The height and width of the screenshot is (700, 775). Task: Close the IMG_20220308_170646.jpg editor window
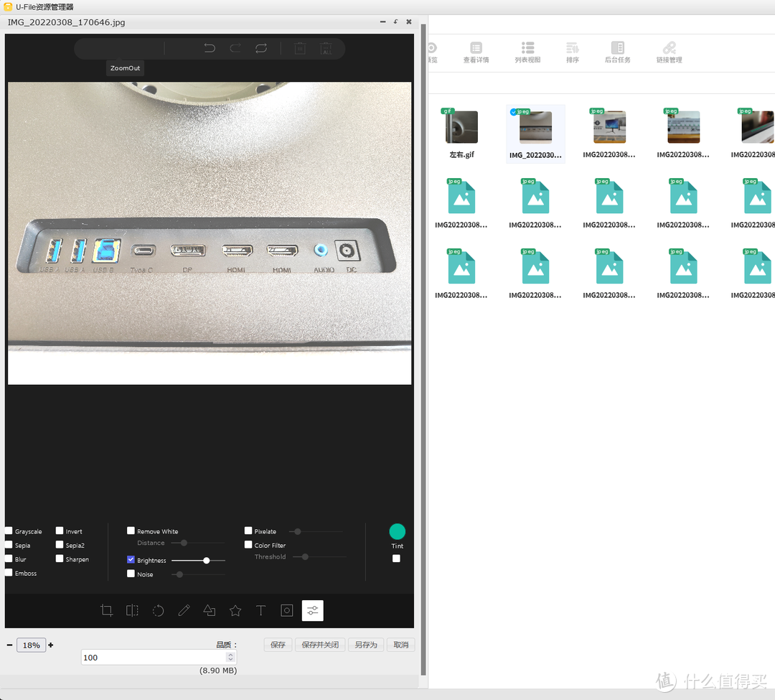pos(409,22)
